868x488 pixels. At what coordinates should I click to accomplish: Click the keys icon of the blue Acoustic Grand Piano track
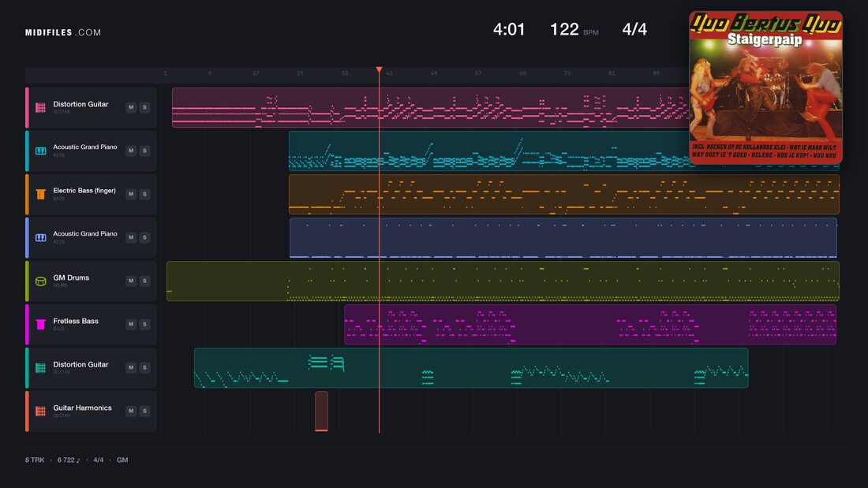(x=40, y=237)
